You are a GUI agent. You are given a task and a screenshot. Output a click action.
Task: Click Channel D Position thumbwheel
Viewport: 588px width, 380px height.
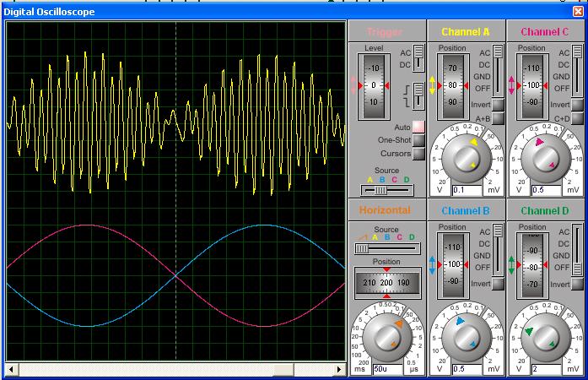tap(532, 265)
